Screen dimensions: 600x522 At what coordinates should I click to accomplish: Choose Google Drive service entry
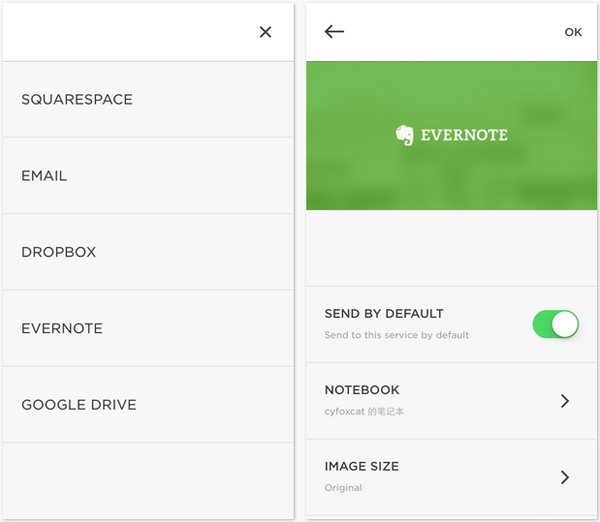(148, 405)
